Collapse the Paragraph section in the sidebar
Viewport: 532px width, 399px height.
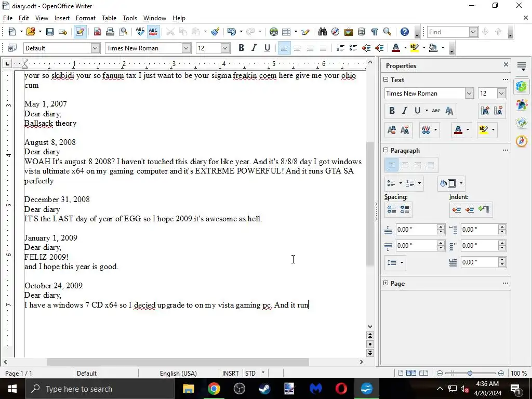point(386,150)
